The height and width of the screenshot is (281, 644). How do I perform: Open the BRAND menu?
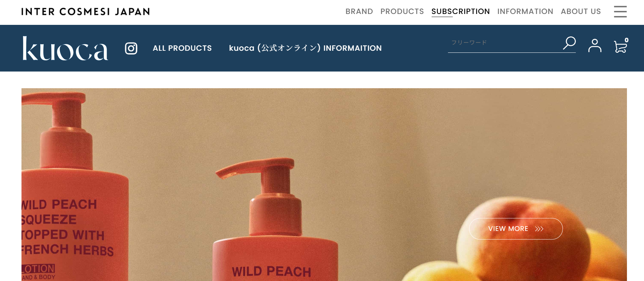pyautogui.click(x=359, y=12)
